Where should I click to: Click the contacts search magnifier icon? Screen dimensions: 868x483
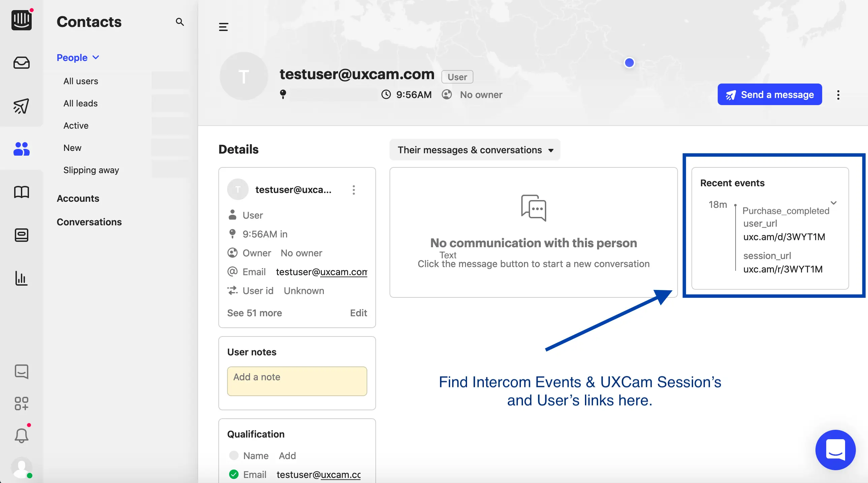coord(180,22)
